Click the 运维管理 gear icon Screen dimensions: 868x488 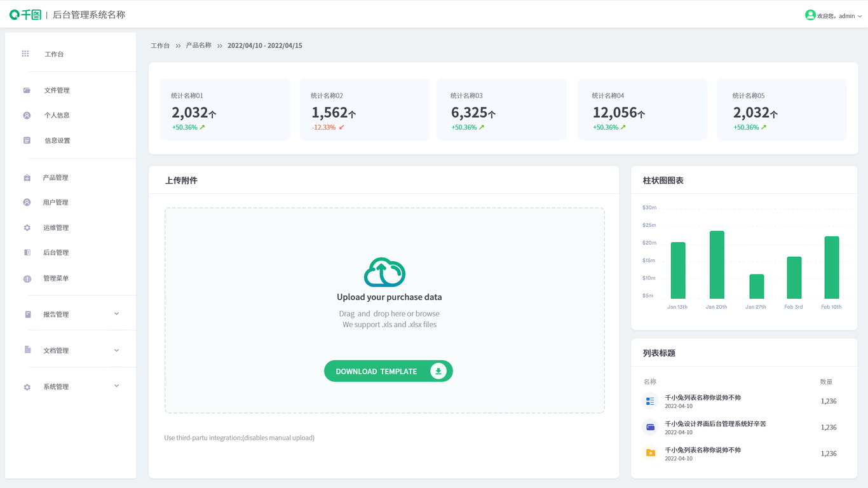[27, 227]
